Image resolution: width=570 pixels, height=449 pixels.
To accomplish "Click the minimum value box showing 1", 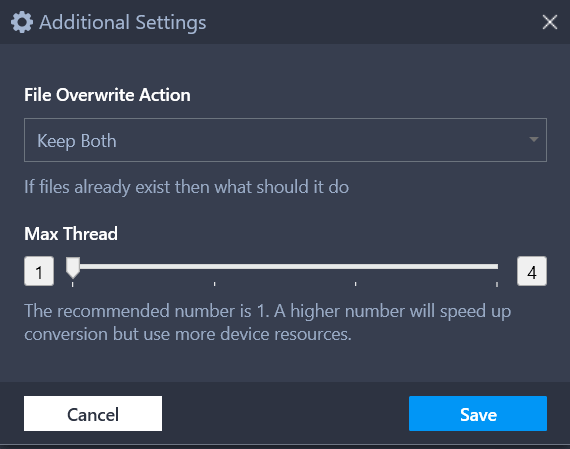I will tap(39, 271).
